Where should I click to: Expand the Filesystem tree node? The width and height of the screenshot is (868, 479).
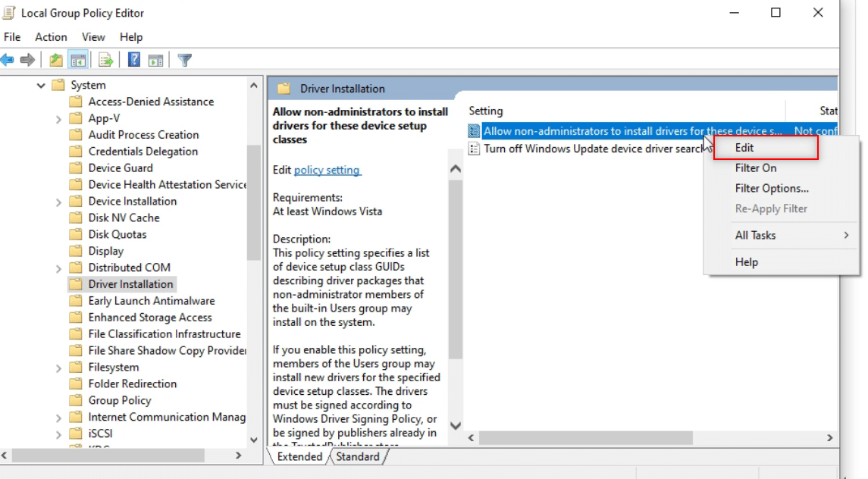pyautogui.click(x=58, y=368)
